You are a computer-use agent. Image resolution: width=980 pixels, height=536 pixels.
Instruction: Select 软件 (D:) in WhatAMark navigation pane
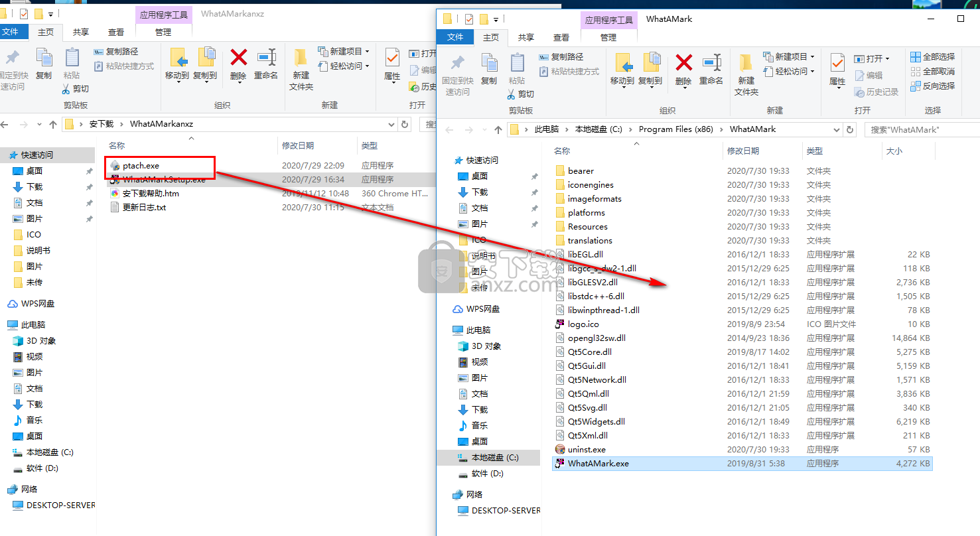488,474
